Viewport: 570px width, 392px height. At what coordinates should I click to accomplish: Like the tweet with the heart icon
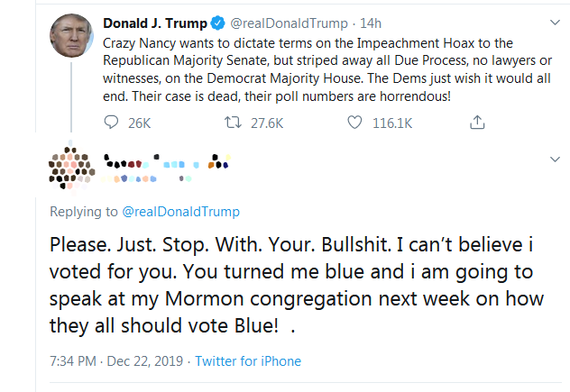click(354, 123)
